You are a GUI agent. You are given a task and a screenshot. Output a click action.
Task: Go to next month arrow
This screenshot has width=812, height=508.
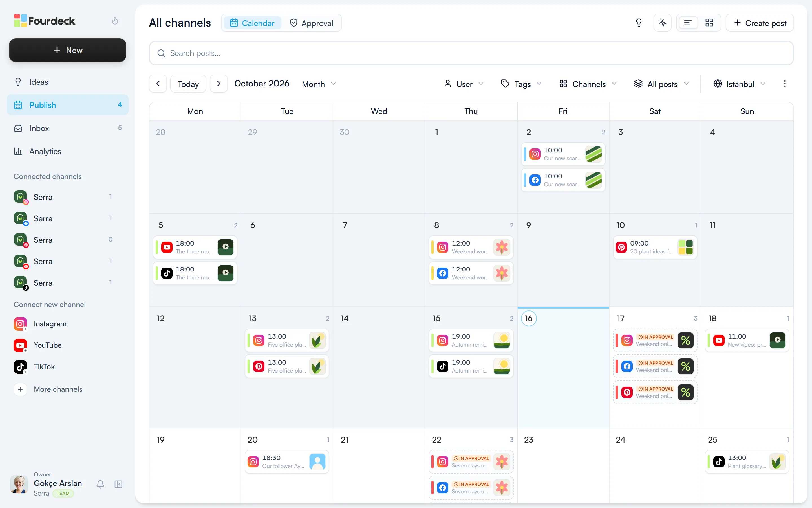[x=219, y=84]
